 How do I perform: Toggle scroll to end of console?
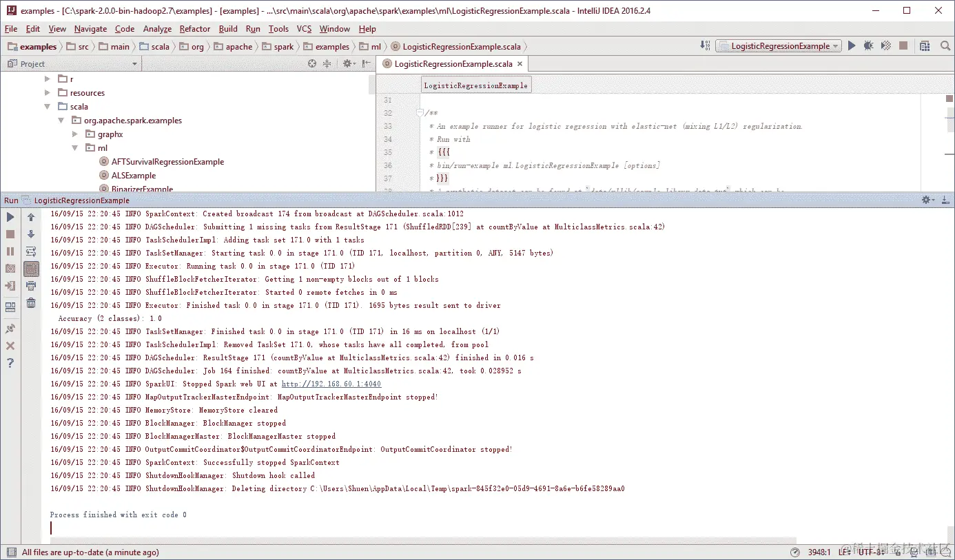(x=31, y=269)
